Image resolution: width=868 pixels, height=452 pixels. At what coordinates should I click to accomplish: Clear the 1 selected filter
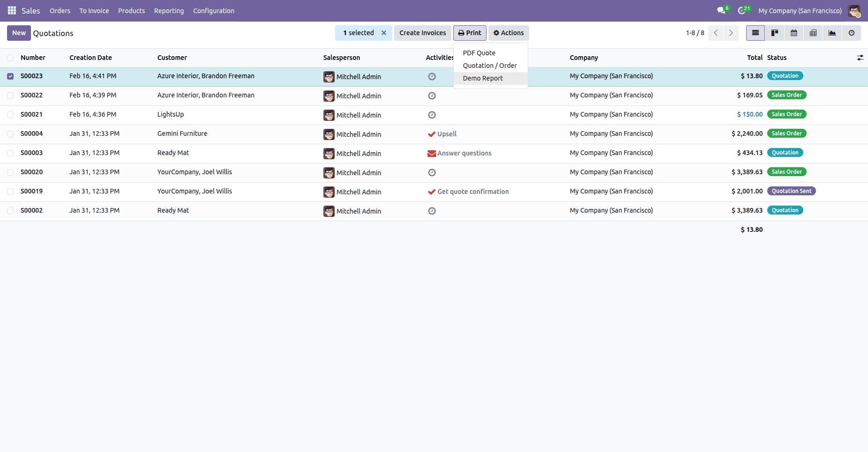tap(384, 33)
